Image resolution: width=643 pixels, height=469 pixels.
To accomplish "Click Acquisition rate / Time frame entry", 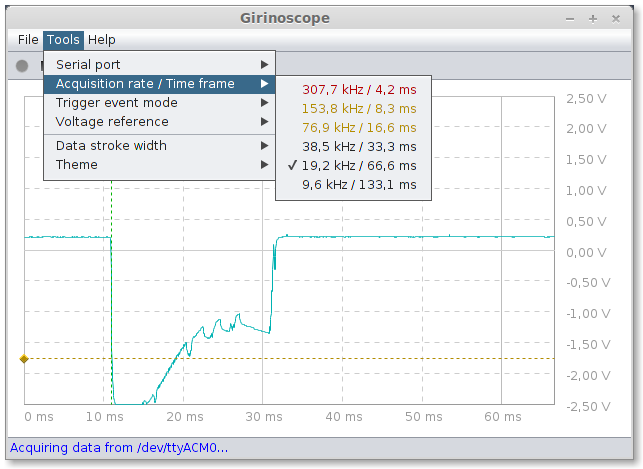I will point(160,84).
